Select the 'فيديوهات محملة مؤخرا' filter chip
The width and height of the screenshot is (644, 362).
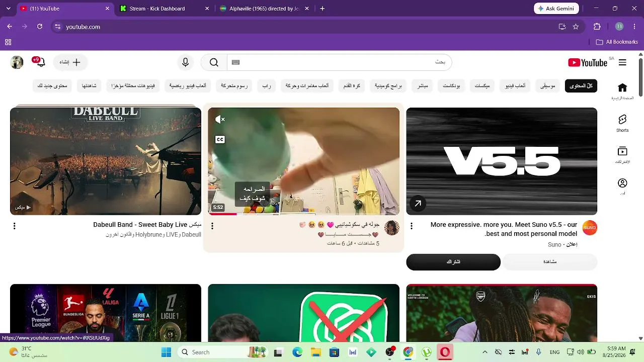133,86
